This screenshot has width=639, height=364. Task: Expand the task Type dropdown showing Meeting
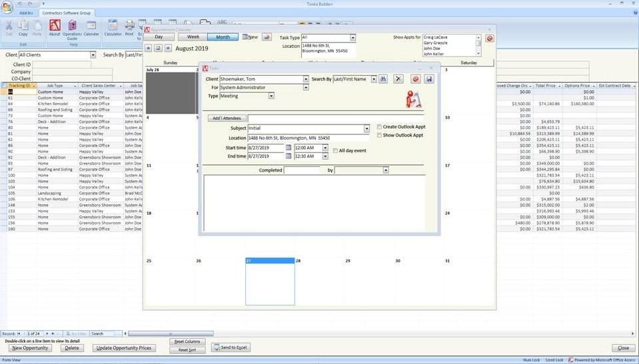coord(271,96)
